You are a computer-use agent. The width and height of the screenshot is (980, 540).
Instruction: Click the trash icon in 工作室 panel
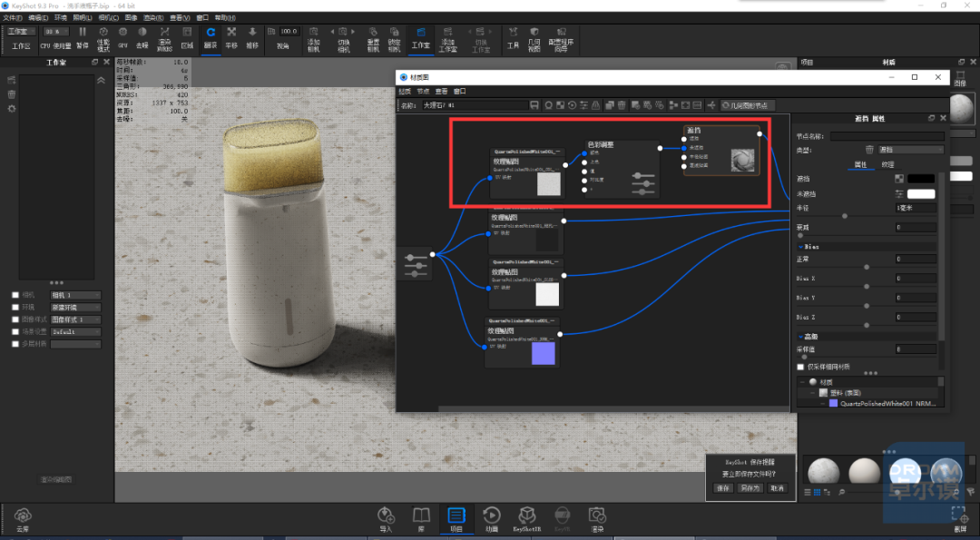(x=11, y=94)
